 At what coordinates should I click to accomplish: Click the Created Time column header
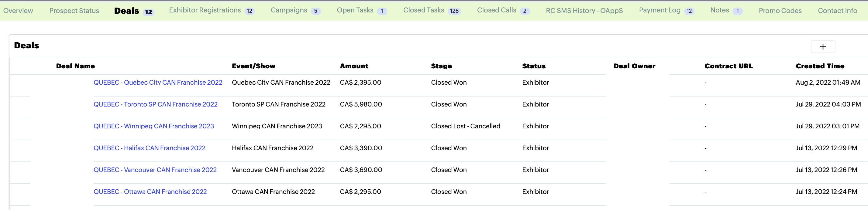coord(819,66)
